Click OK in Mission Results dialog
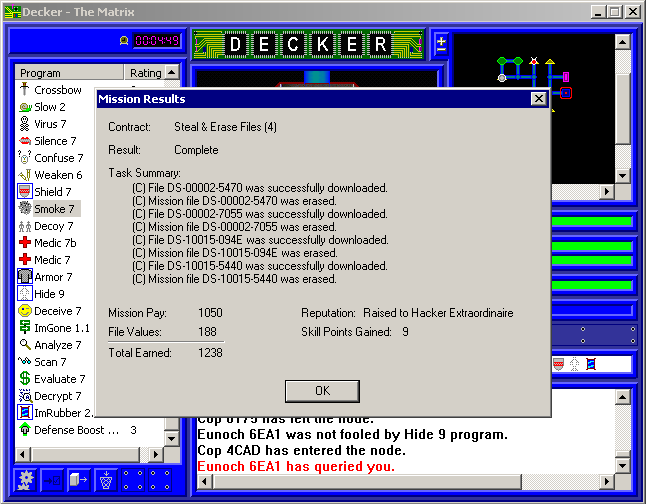The image size is (646, 504). point(322,391)
